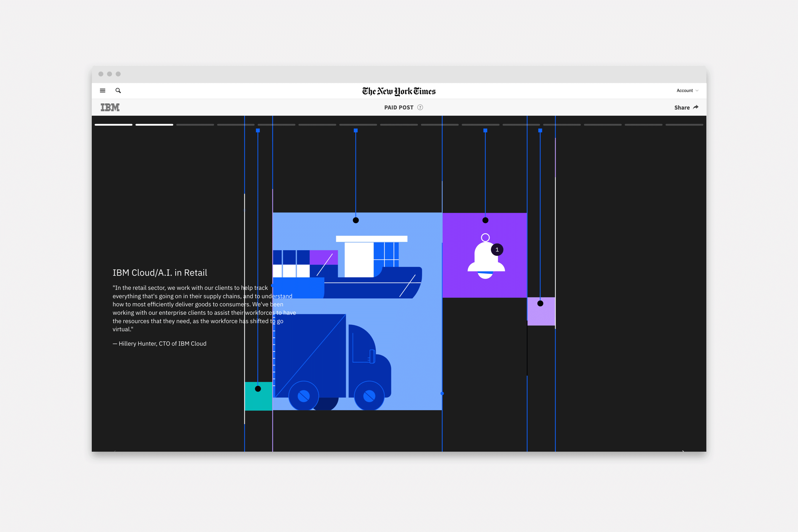The image size is (798, 532).
Task: Show Paid Post help question mark
Action: 420,107
